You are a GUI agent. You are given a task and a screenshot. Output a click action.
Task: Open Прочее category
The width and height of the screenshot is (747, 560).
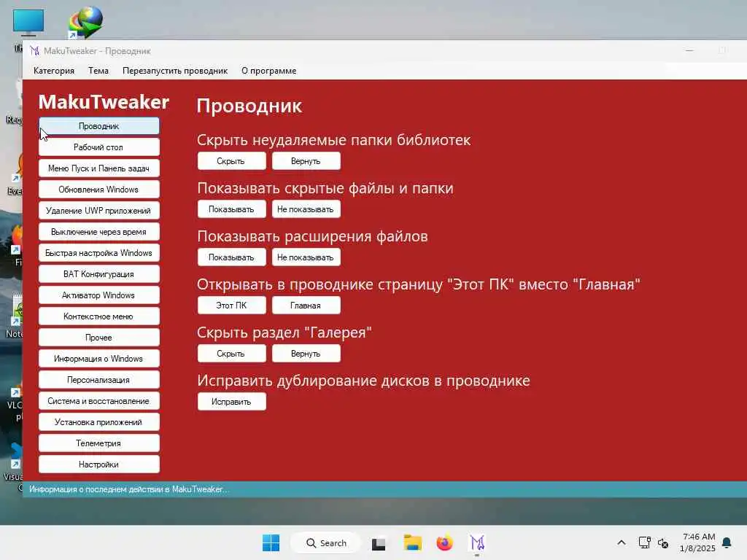(x=99, y=338)
